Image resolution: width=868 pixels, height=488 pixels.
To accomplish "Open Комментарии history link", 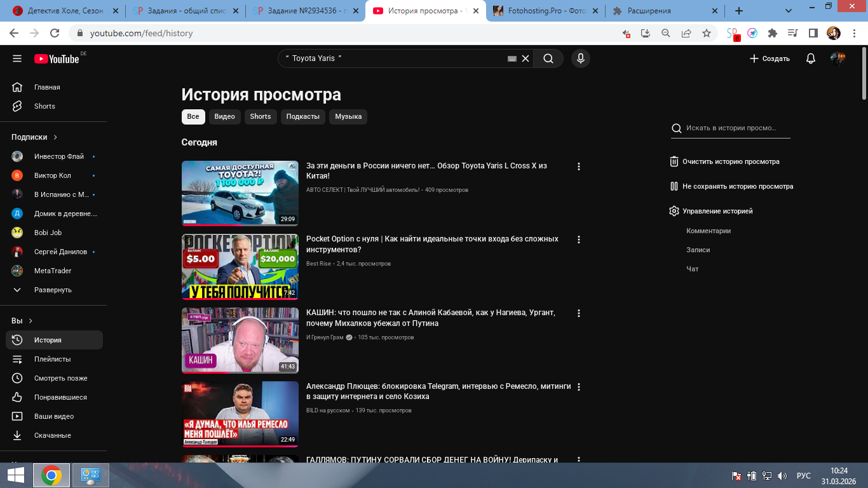I will pos(709,231).
